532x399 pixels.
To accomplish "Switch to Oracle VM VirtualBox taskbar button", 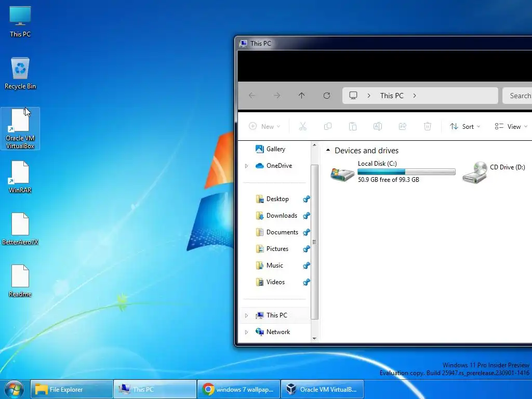I will click(x=322, y=390).
